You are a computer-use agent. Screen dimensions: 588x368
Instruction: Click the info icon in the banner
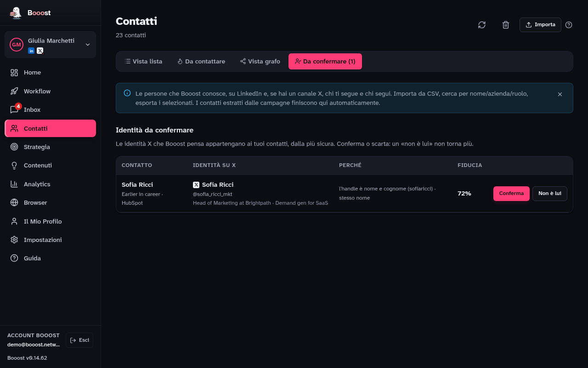127,93
